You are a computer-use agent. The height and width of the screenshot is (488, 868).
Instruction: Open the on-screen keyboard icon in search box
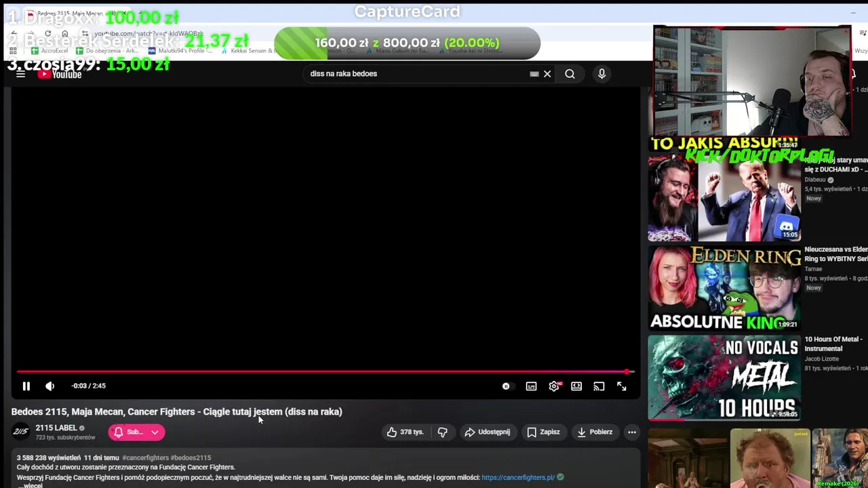534,74
